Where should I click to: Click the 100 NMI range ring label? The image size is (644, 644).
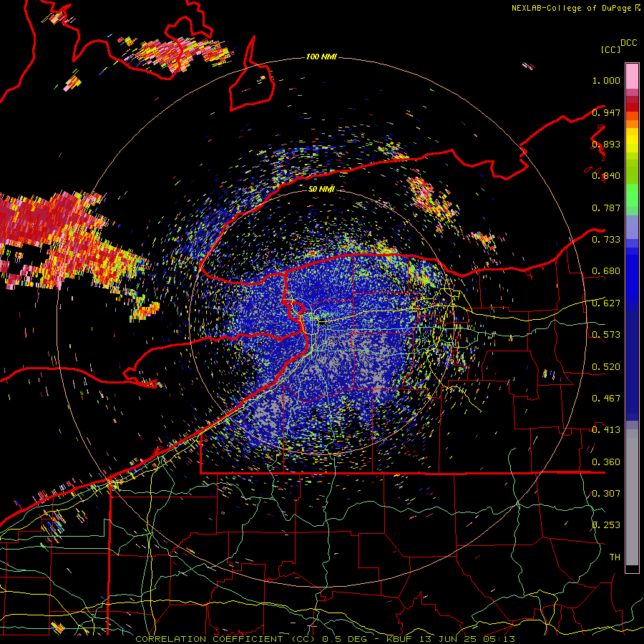(x=321, y=57)
